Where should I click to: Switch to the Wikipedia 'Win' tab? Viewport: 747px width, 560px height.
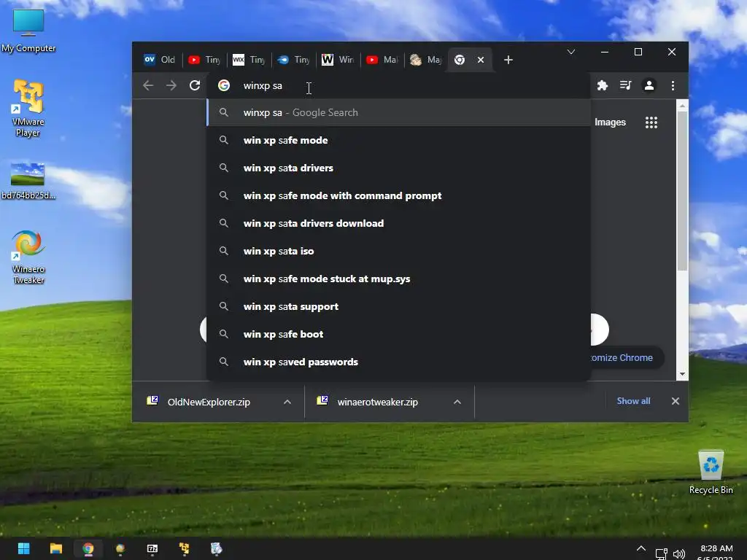[338, 60]
